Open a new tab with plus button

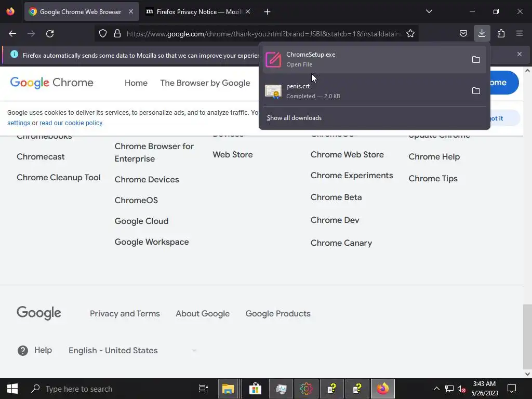[267, 12]
